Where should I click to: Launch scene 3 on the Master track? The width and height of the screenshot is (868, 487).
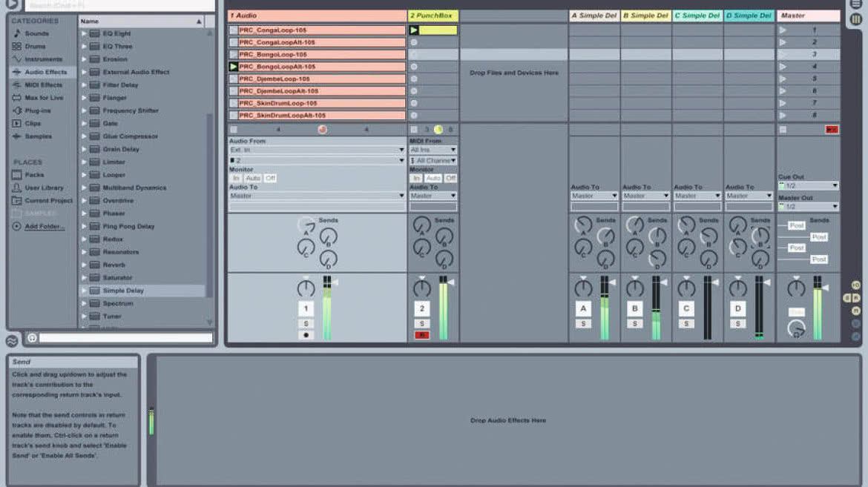pyautogui.click(x=783, y=54)
